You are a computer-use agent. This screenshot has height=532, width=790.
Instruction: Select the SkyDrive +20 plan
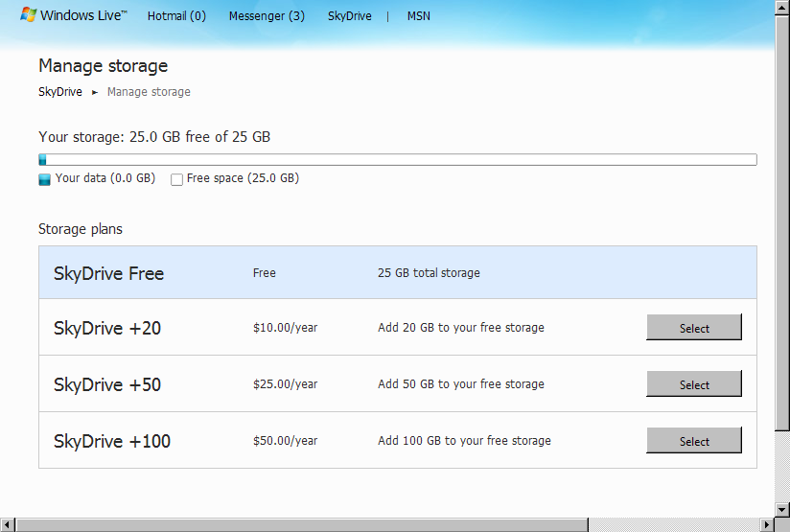coord(693,328)
